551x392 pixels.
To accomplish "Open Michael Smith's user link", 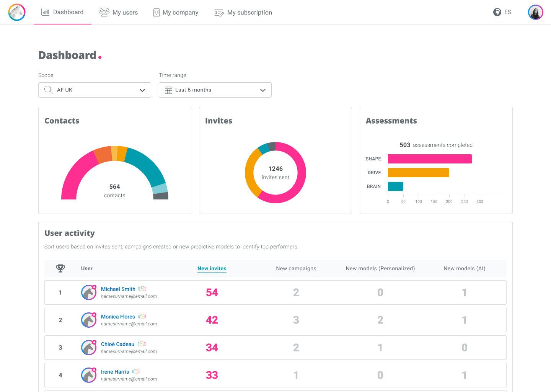I will click(118, 289).
